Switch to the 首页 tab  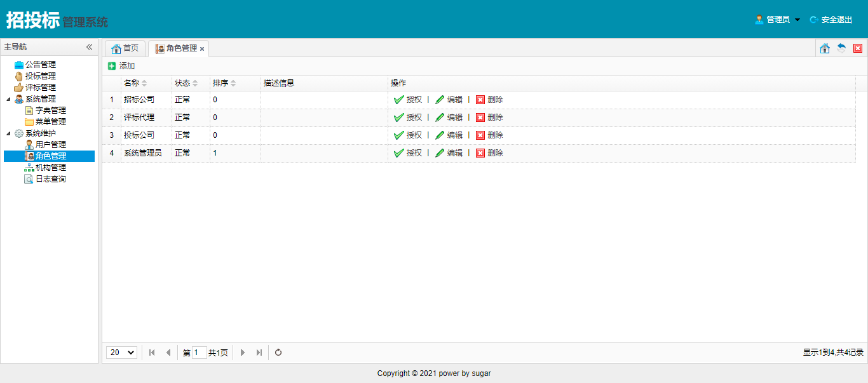[x=125, y=48]
